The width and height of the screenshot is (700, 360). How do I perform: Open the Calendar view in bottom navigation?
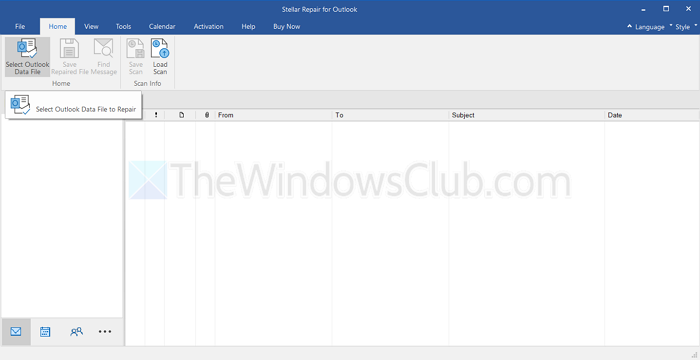coord(45,332)
